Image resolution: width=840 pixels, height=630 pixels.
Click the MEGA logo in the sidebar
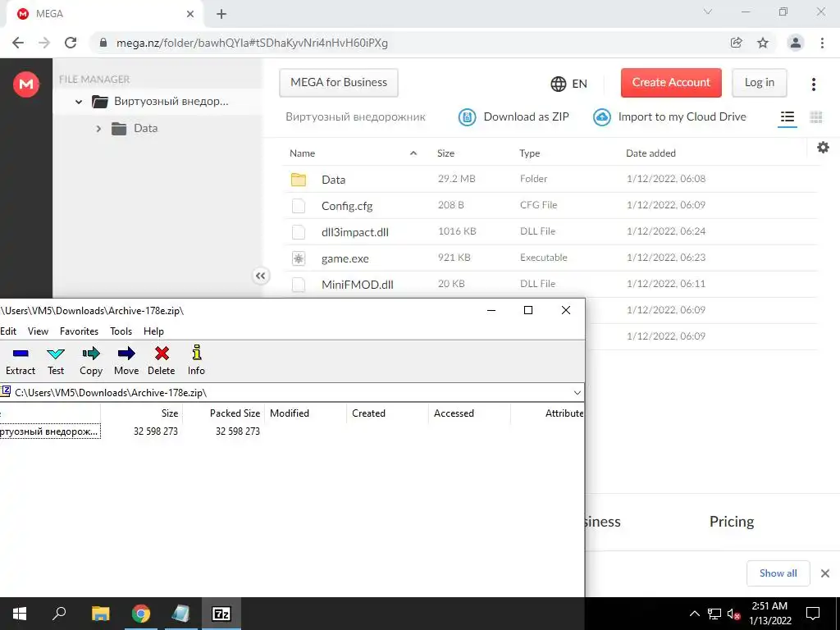pos(25,84)
